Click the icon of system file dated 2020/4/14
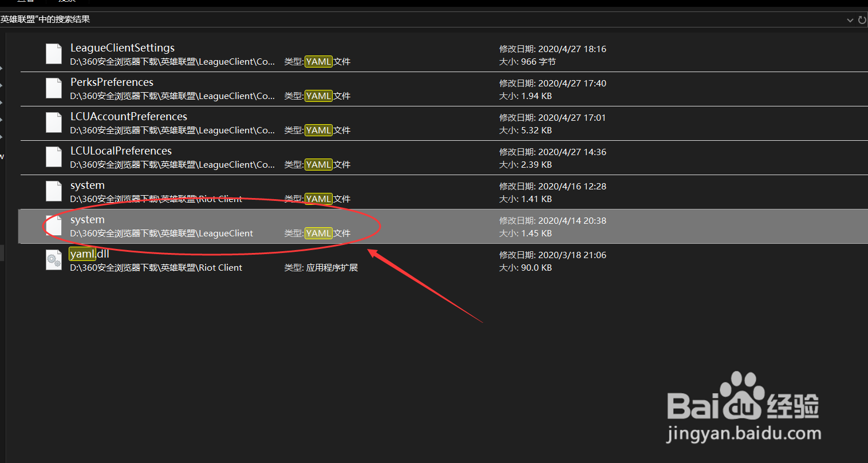This screenshot has height=463, width=868. coord(54,225)
